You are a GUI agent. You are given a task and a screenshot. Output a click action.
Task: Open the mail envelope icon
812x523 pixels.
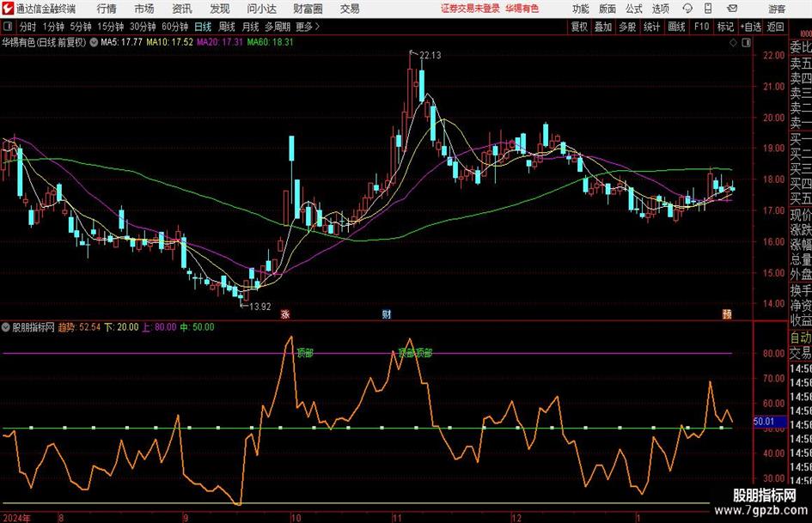[x=732, y=9]
